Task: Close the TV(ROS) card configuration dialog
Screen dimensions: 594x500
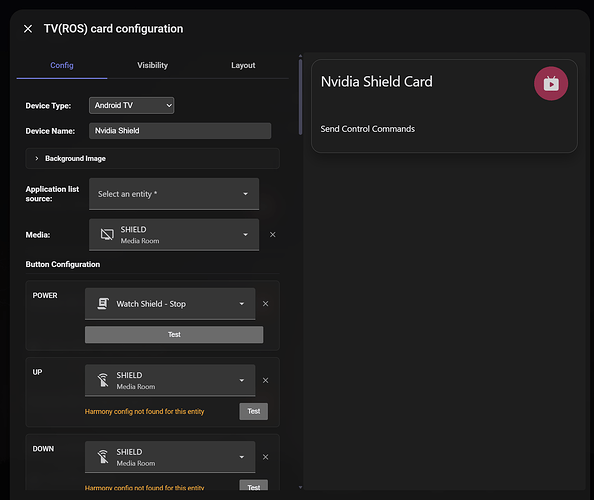Action: point(28,29)
